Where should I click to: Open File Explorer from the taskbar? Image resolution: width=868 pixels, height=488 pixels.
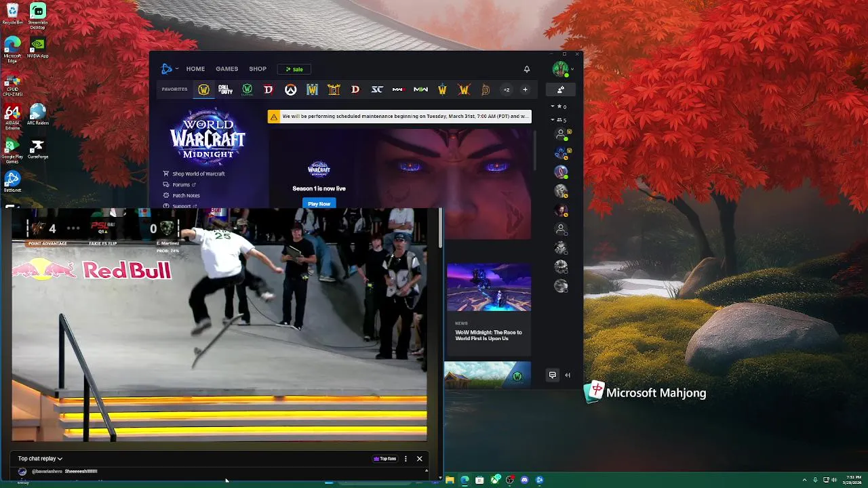pyautogui.click(x=450, y=480)
